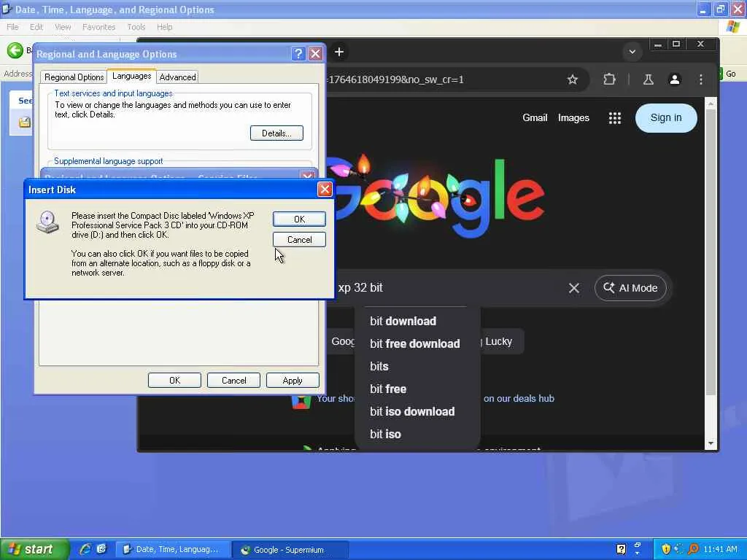747x560 pixels.
Task: Click the CD drive icon in Insert Disk
Action: (x=47, y=222)
